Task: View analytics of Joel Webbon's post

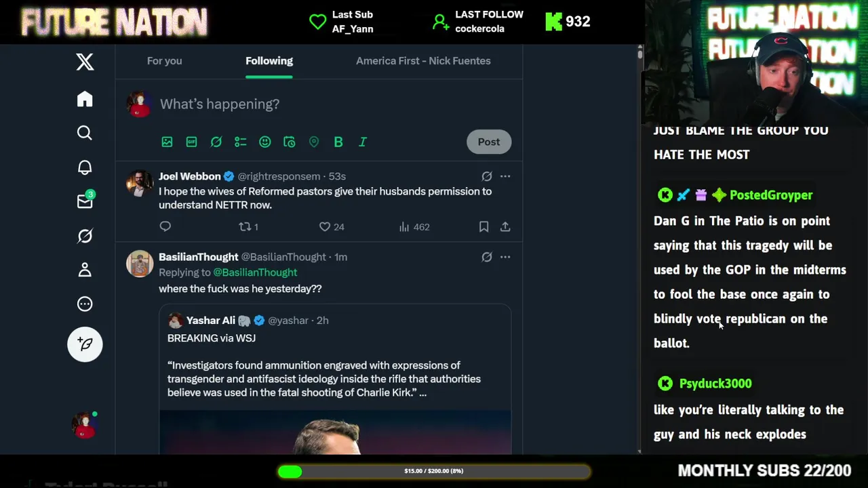Action: [x=414, y=226]
